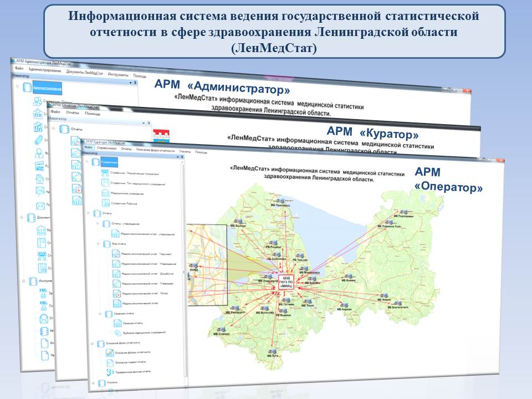Expand the Утилиты node in Куратор navigator
This screenshot has width=532, height=399.
(93, 383)
